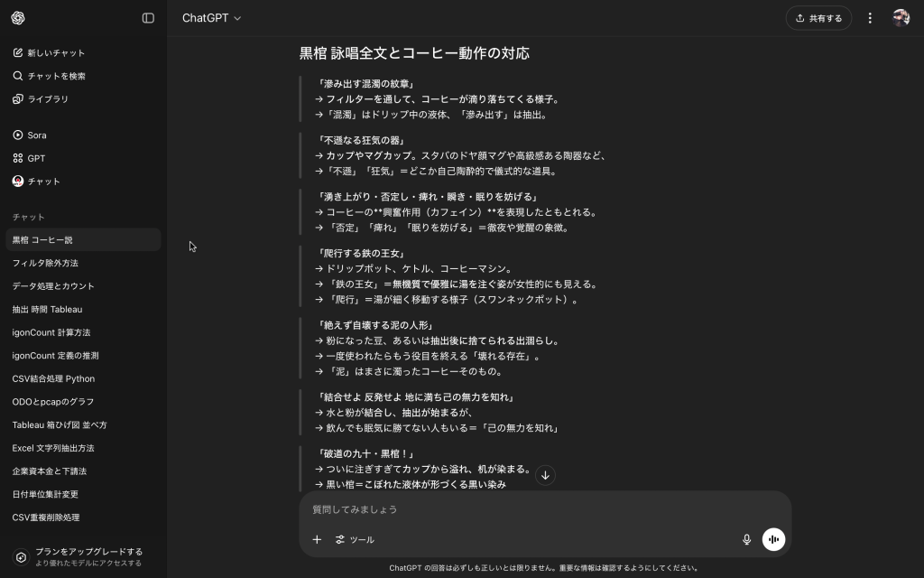This screenshot has width=924, height=578.
Task: Collapse the sidebar with panel toggle icon
Action: pyautogui.click(x=148, y=18)
